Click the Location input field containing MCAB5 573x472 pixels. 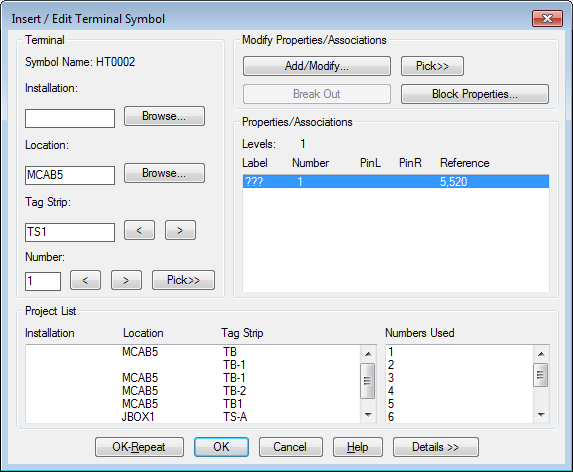pos(70,175)
